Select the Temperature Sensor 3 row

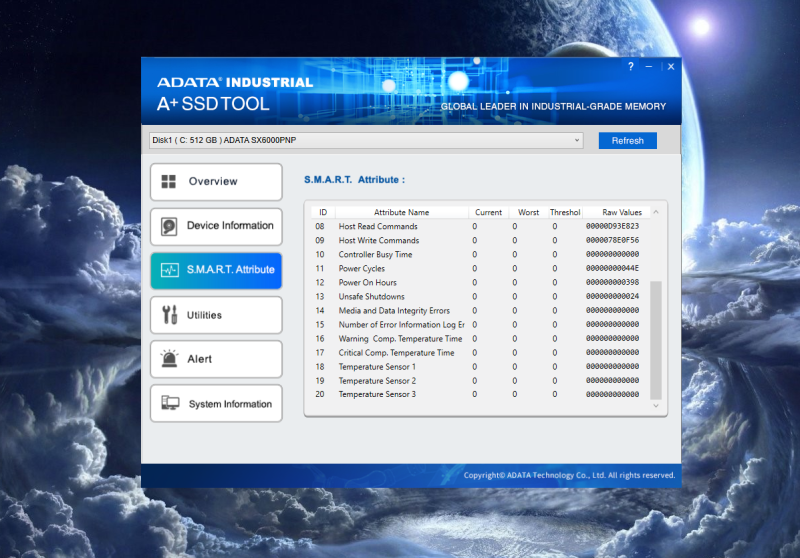[480, 394]
